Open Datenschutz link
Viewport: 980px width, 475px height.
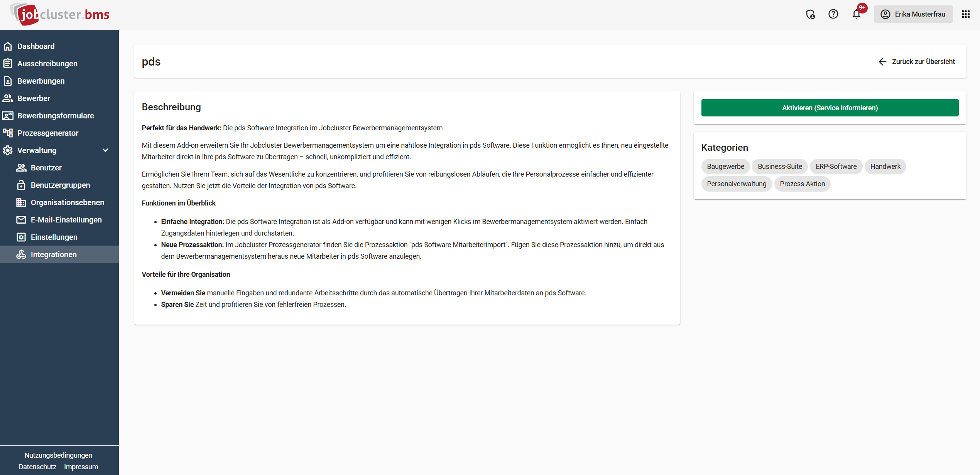point(37,467)
